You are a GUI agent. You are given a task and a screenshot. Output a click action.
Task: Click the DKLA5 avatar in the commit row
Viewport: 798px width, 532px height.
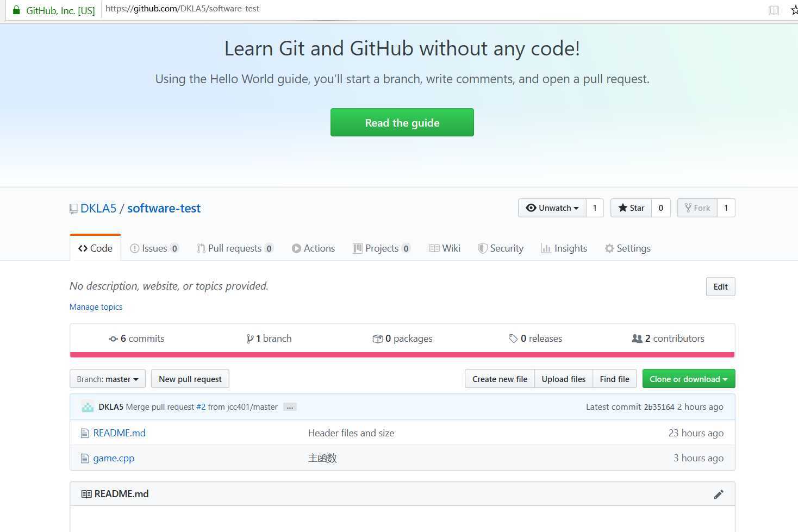pyautogui.click(x=88, y=406)
